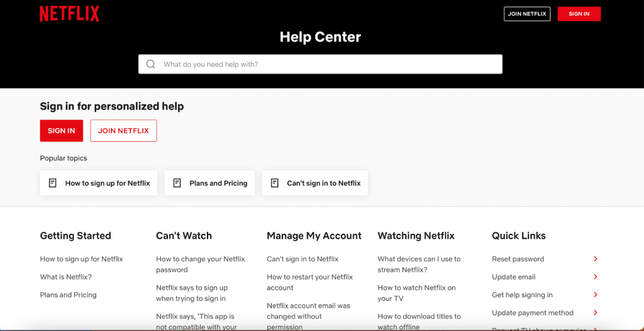Click the red SIGN IN button in the header
The width and height of the screenshot is (644, 331).
579,14
